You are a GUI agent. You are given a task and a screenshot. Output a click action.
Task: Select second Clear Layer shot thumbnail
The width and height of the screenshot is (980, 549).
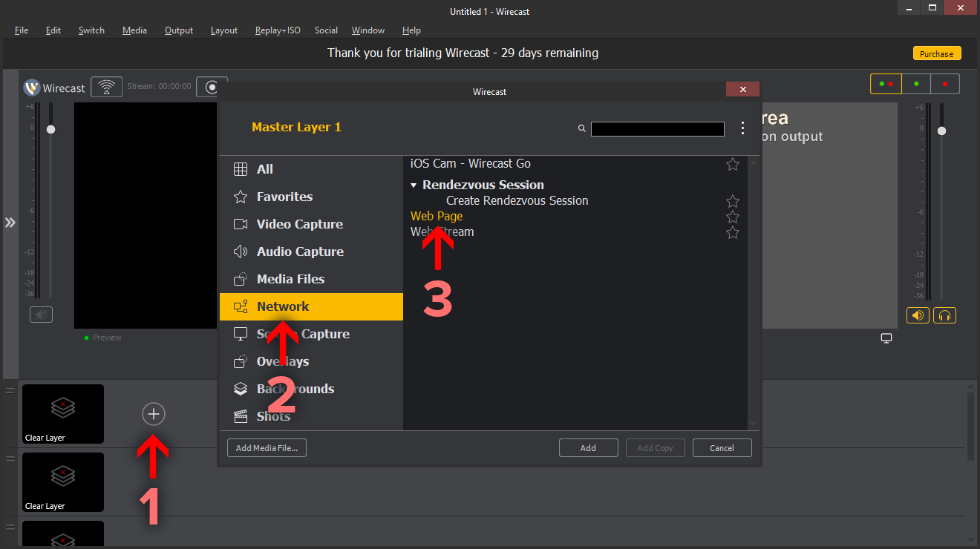point(63,482)
